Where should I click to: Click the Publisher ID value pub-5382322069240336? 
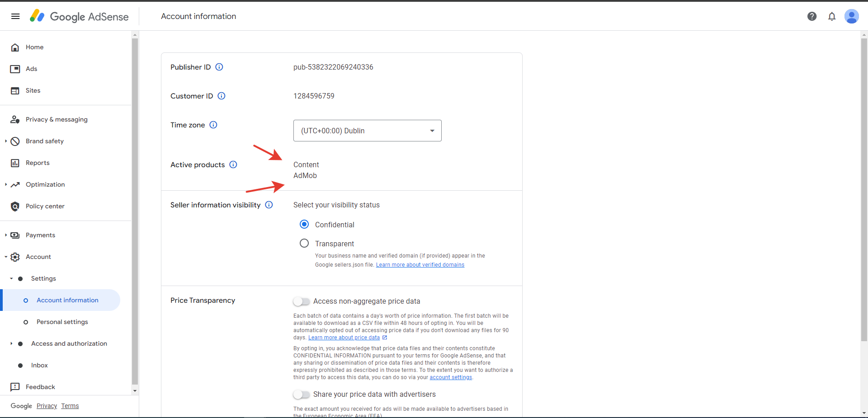pos(333,67)
